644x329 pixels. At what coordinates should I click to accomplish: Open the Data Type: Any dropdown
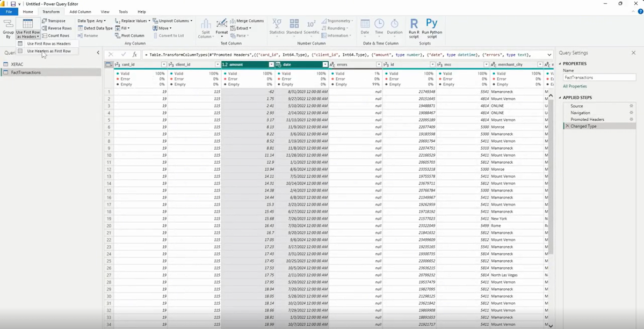tap(91, 20)
